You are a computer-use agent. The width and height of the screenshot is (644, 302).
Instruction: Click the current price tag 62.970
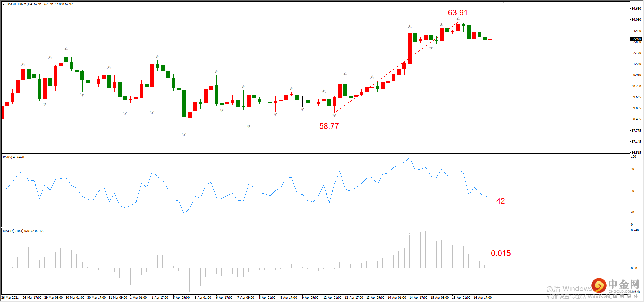click(x=636, y=39)
